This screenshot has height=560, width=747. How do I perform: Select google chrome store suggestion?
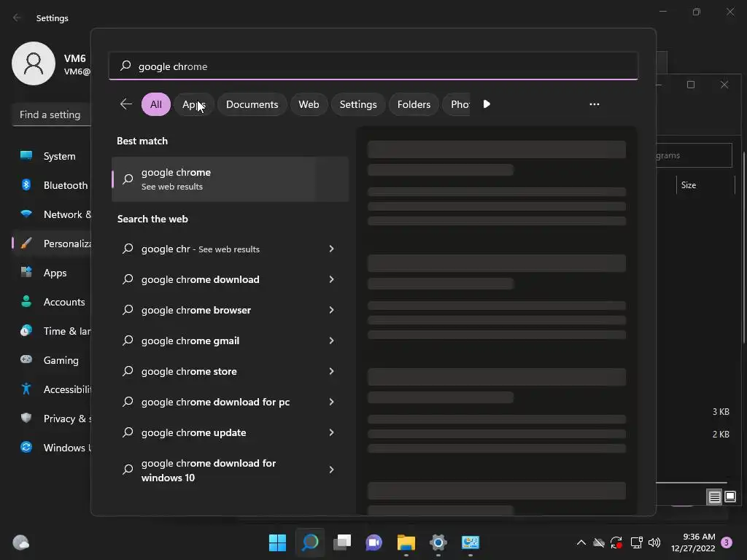[189, 371]
